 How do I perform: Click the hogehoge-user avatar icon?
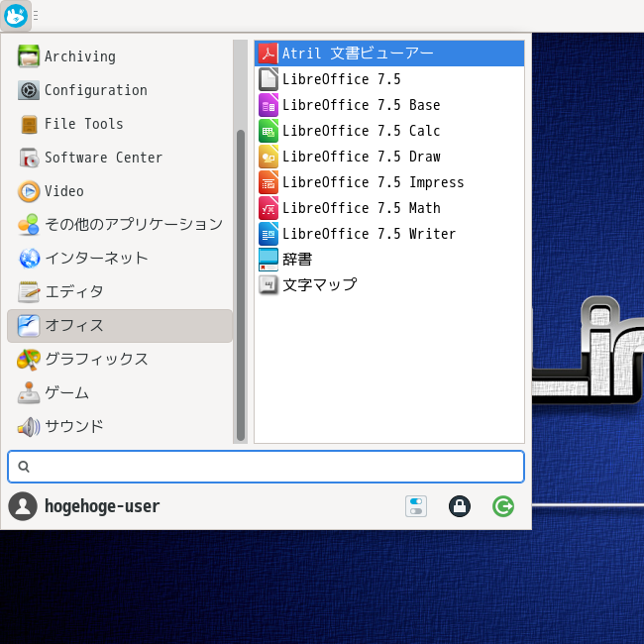click(x=23, y=506)
